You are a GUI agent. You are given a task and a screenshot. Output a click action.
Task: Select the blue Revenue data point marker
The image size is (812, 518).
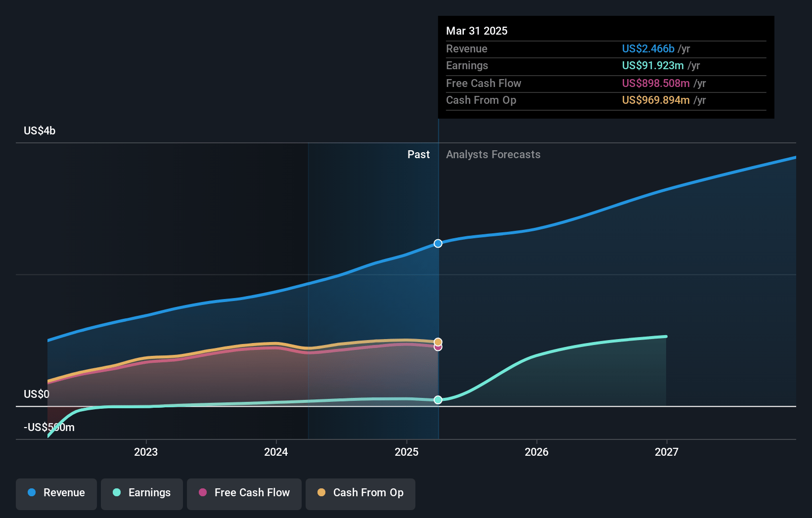[438, 243]
